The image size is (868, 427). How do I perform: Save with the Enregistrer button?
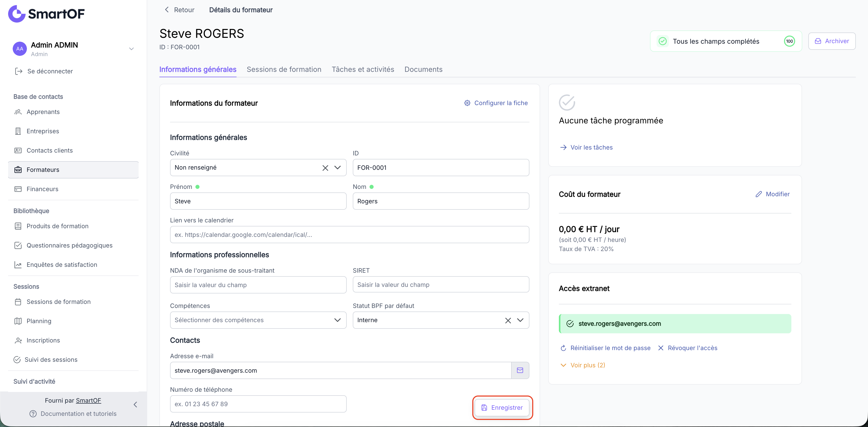point(502,408)
